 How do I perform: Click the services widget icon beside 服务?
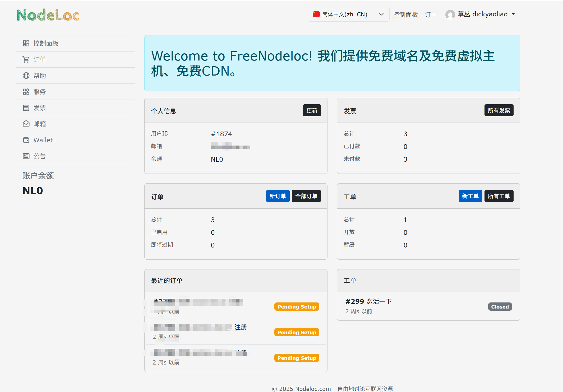click(x=26, y=92)
